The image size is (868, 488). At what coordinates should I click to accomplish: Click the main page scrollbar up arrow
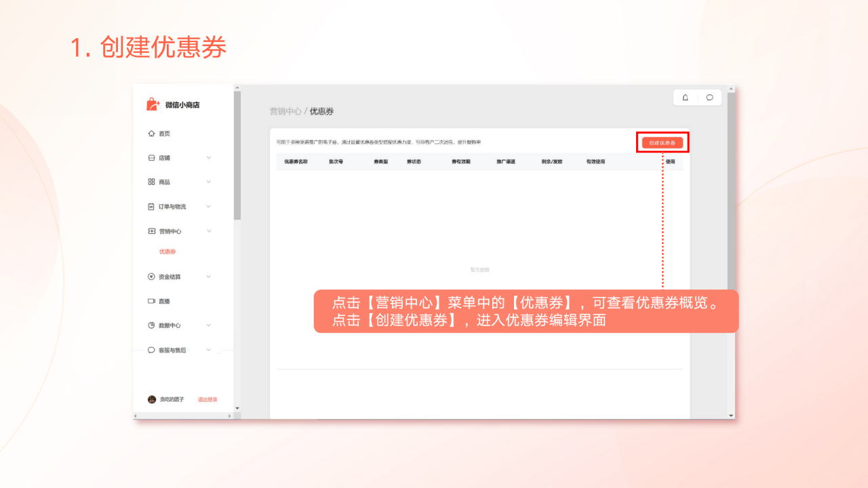(731, 88)
